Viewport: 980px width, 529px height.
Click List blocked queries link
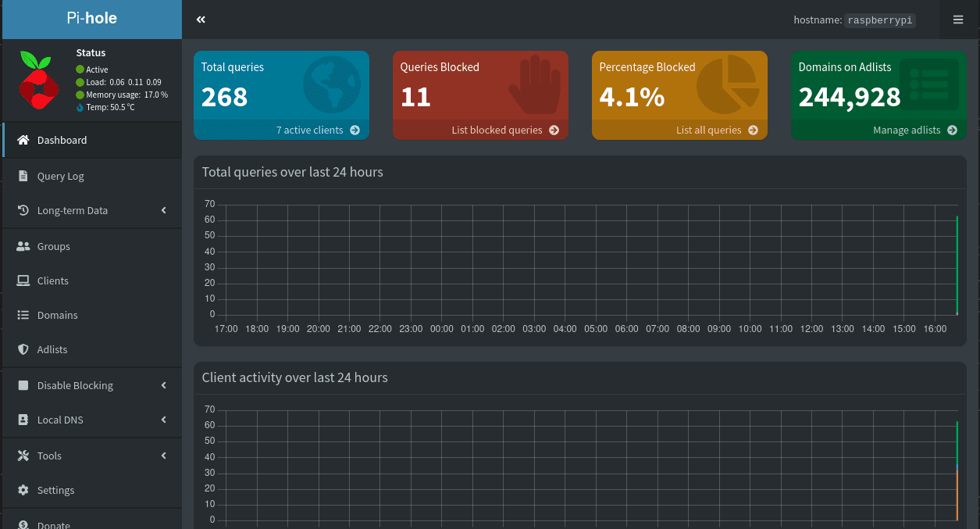[504, 130]
